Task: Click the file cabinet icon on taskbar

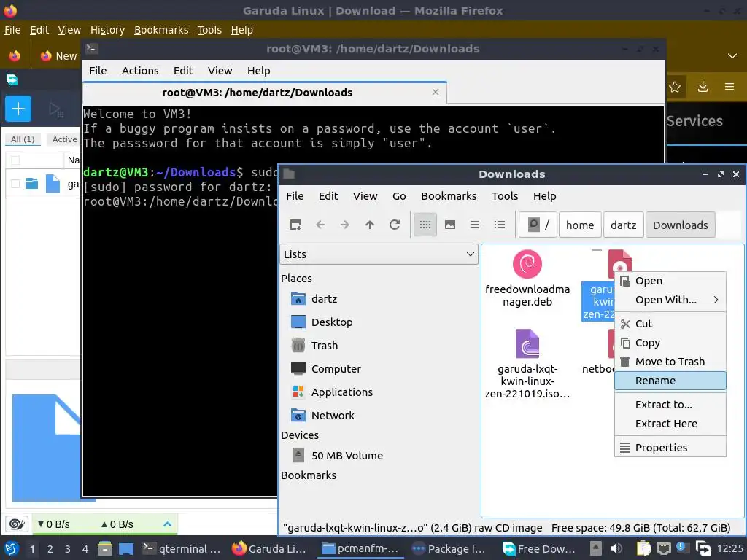Action: pyautogui.click(x=105, y=548)
